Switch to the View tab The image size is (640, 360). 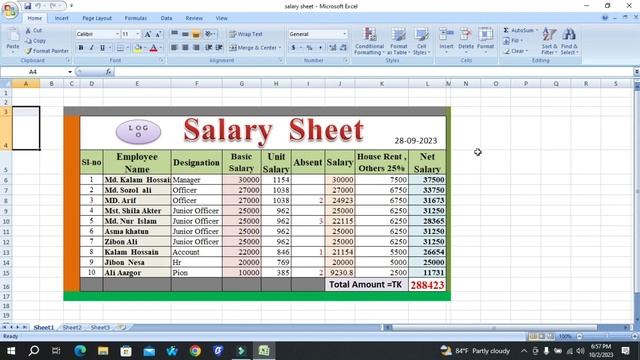(x=221, y=18)
